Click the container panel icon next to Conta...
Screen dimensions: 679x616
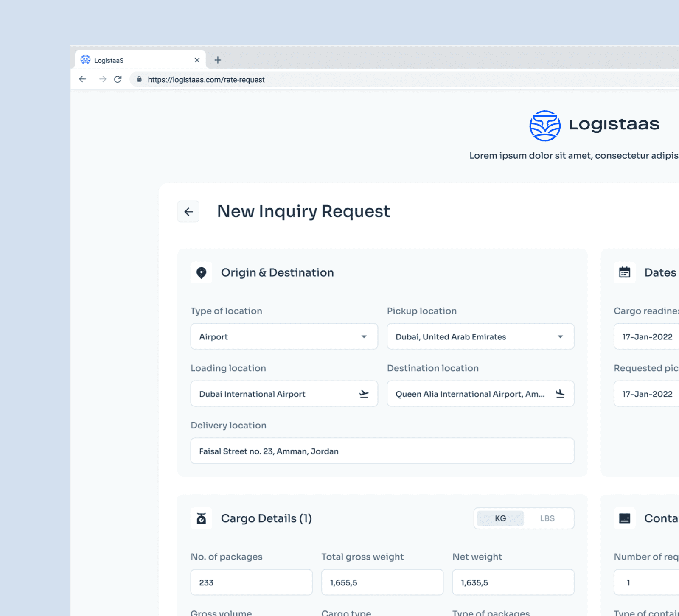(x=624, y=518)
